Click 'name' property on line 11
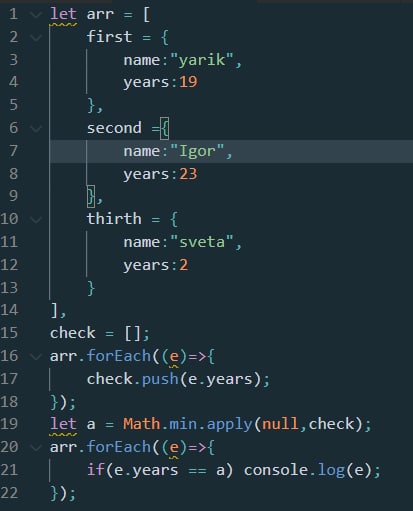 pos(142,242)
